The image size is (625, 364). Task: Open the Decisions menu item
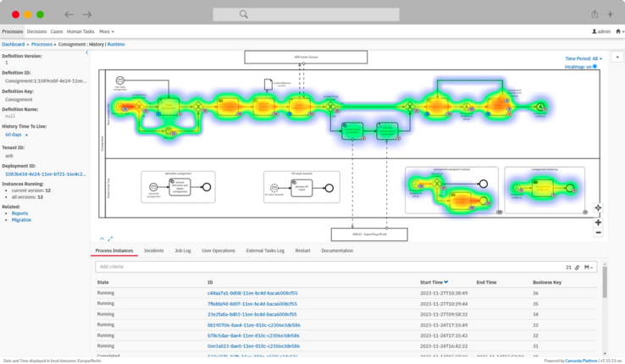[36, 31]
